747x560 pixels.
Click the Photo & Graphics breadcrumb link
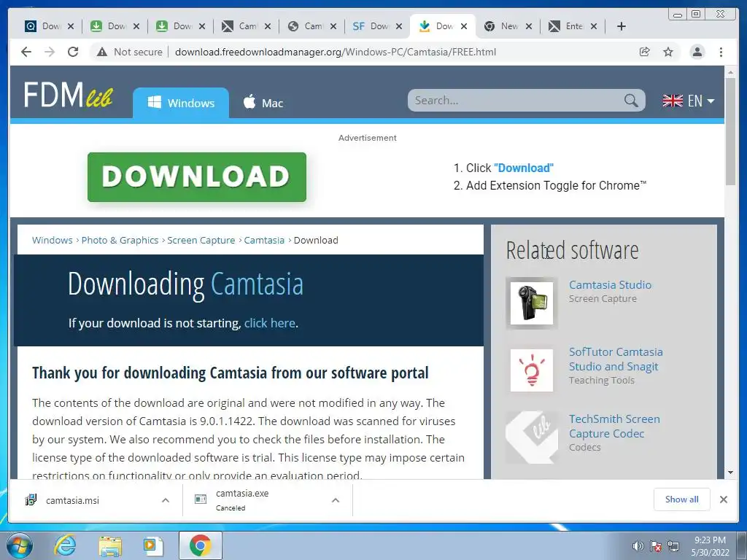click(x=120, y=240)
